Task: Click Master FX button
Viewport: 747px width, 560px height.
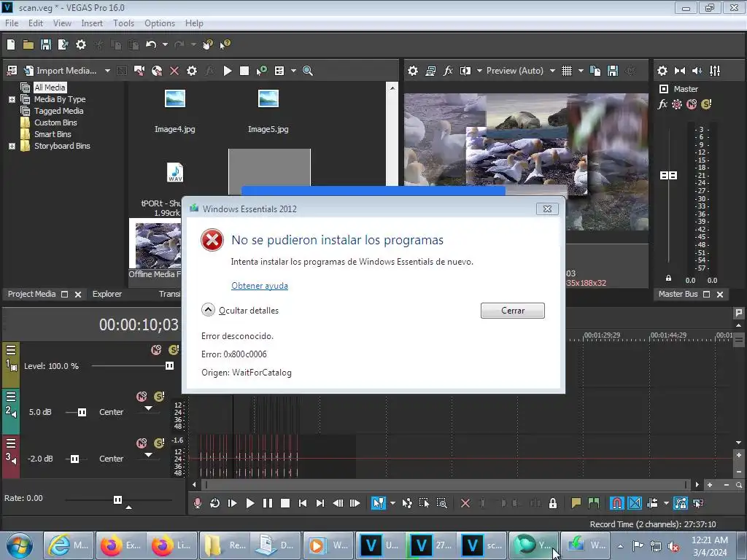Action: point(662,104)
